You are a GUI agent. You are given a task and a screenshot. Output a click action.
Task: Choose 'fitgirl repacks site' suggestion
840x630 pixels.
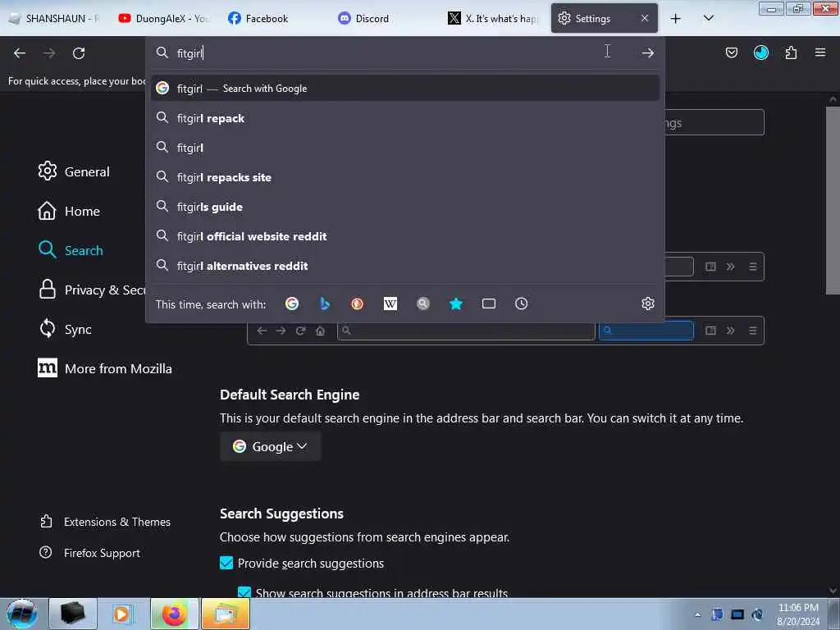click(404, 177)
